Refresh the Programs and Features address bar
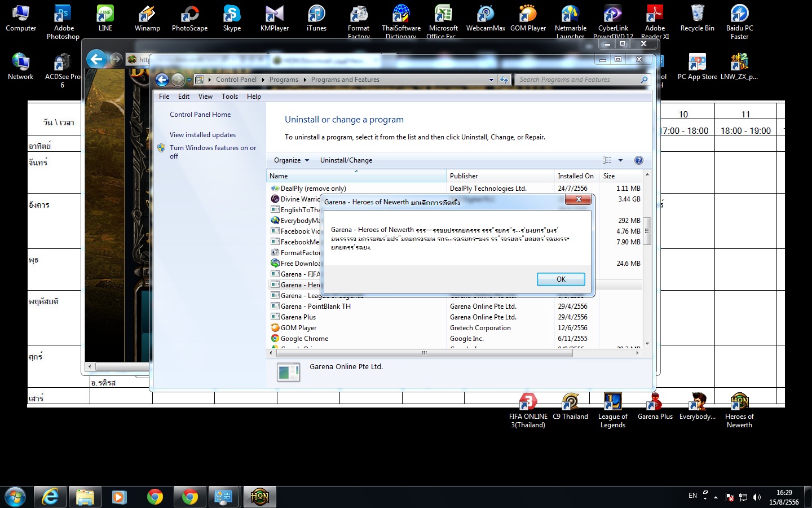 (504, 80)
